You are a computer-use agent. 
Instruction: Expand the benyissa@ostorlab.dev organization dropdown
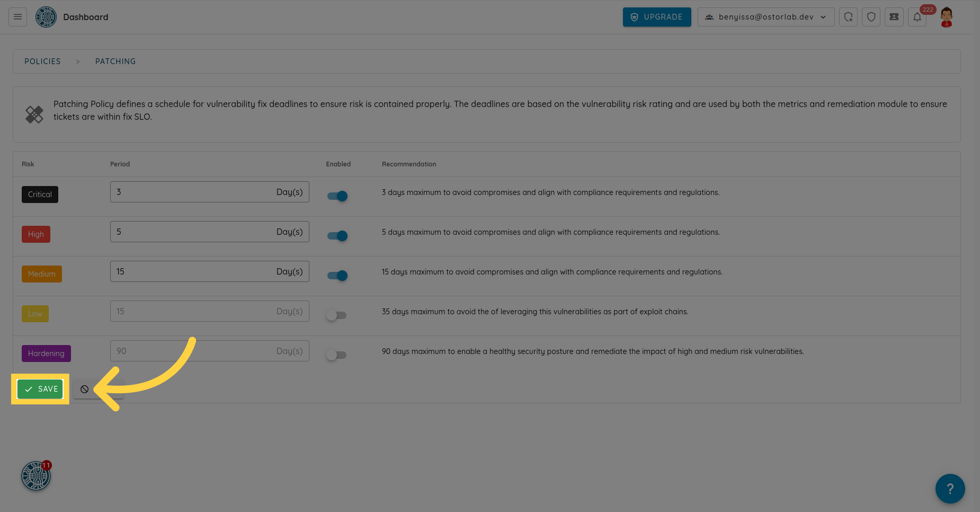tap(765, 17)
